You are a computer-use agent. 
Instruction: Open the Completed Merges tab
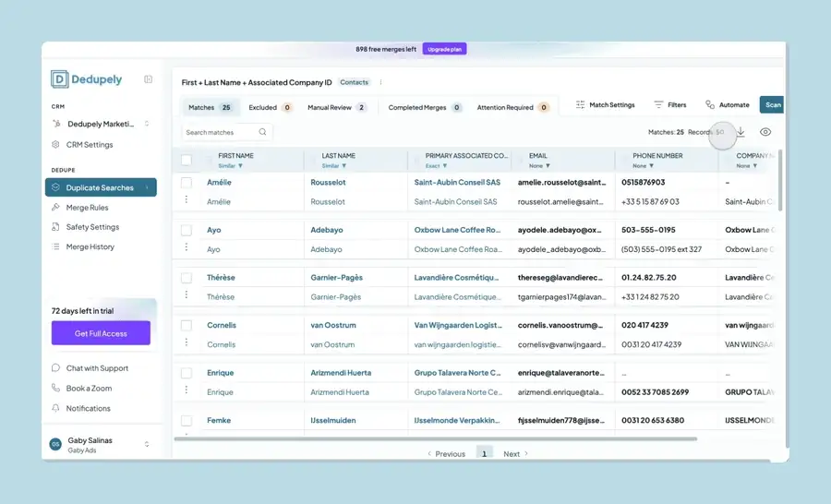425,107
